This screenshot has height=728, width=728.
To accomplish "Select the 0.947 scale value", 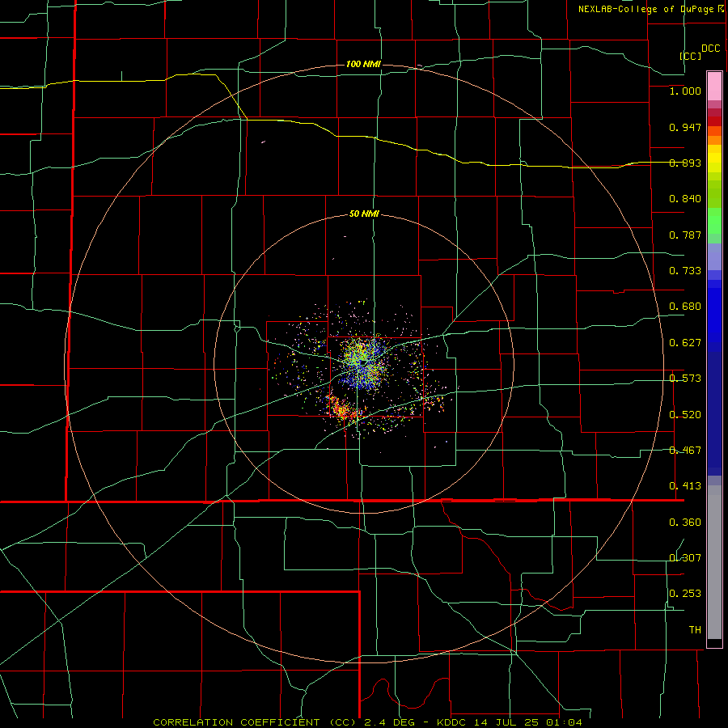I will (x=685, y=127).
